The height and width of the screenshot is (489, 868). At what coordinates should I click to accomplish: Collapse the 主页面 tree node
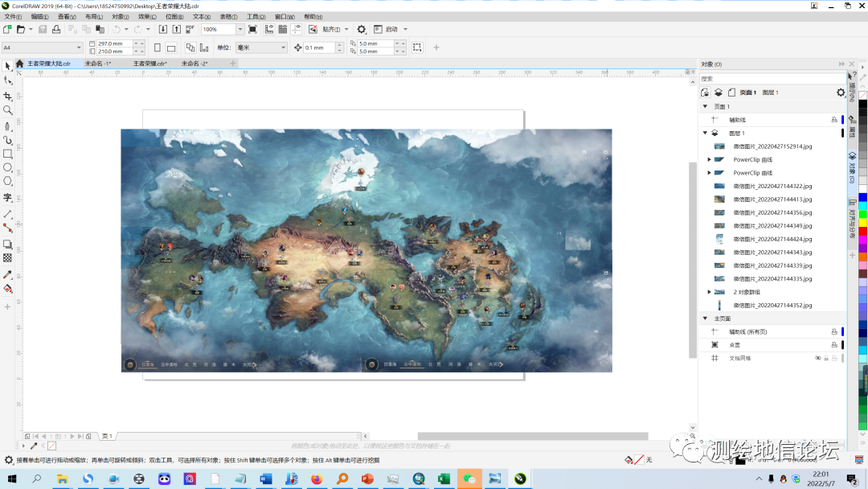tap(706, 318)
